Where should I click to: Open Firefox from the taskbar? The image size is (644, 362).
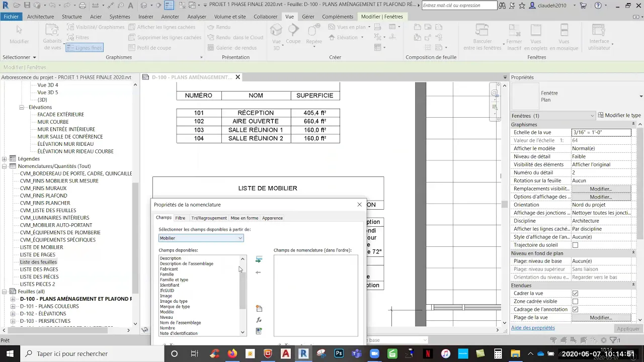click(x=232, y=353)
